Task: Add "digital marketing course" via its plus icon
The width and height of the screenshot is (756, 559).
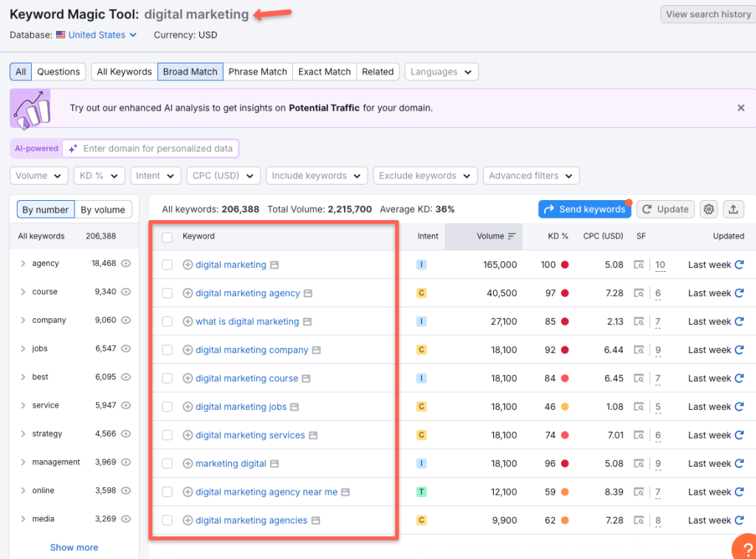Action: (x=188, y=378)
